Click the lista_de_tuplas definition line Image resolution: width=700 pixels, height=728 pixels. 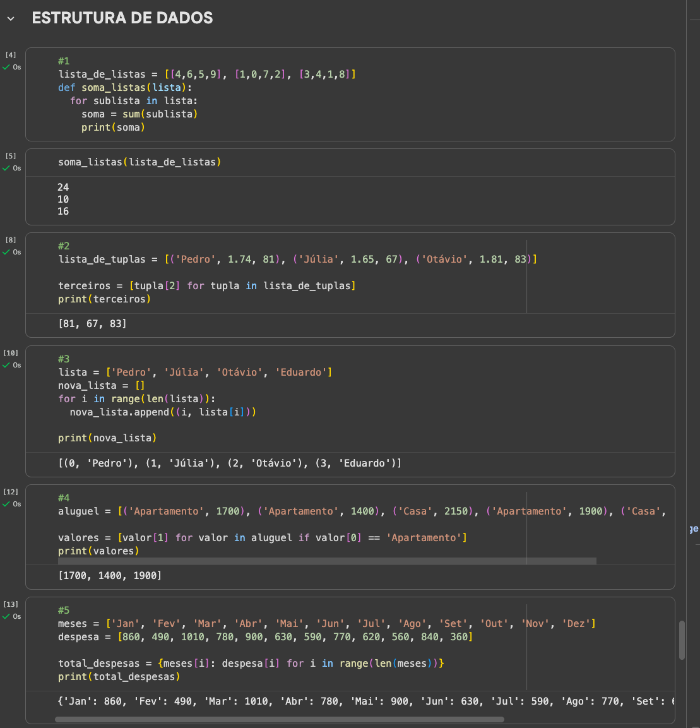point(297,260)
